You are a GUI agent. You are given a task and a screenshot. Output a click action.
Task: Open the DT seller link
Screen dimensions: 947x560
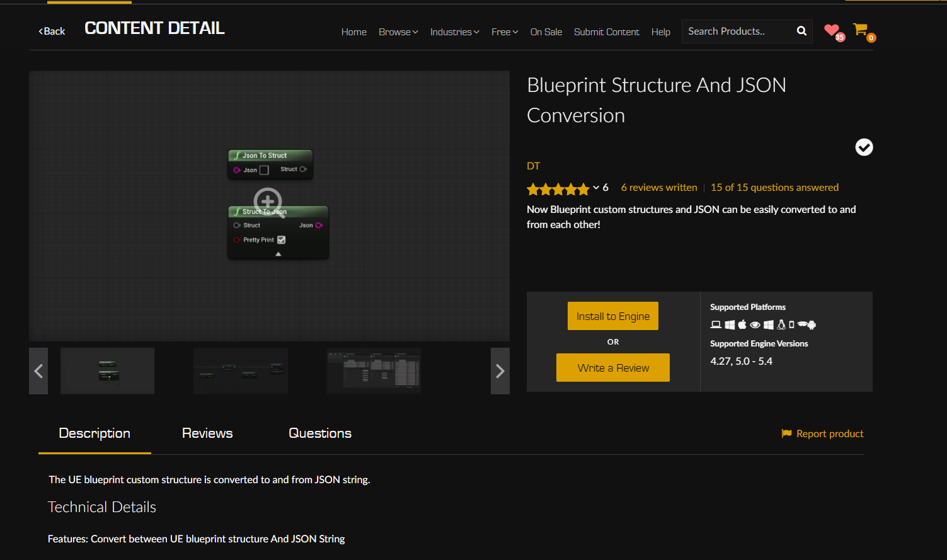(x=533, y=166)
